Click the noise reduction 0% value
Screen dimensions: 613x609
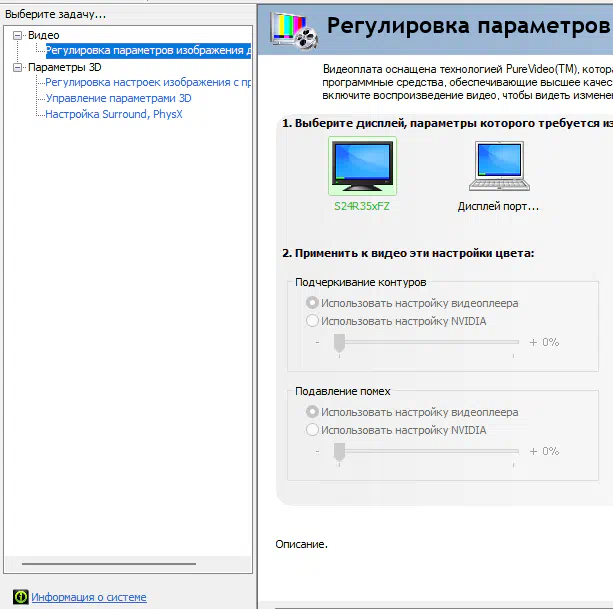coord(550,451)
